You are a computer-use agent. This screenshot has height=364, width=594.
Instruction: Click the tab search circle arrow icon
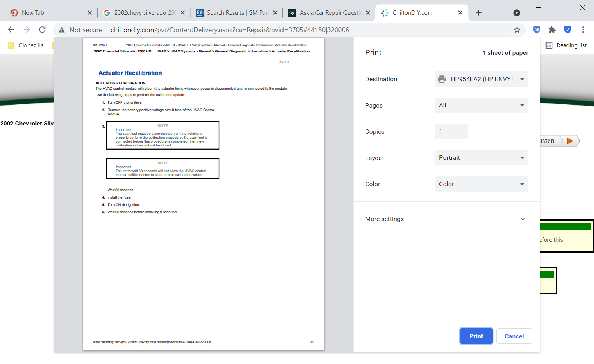tap(517, 13)
